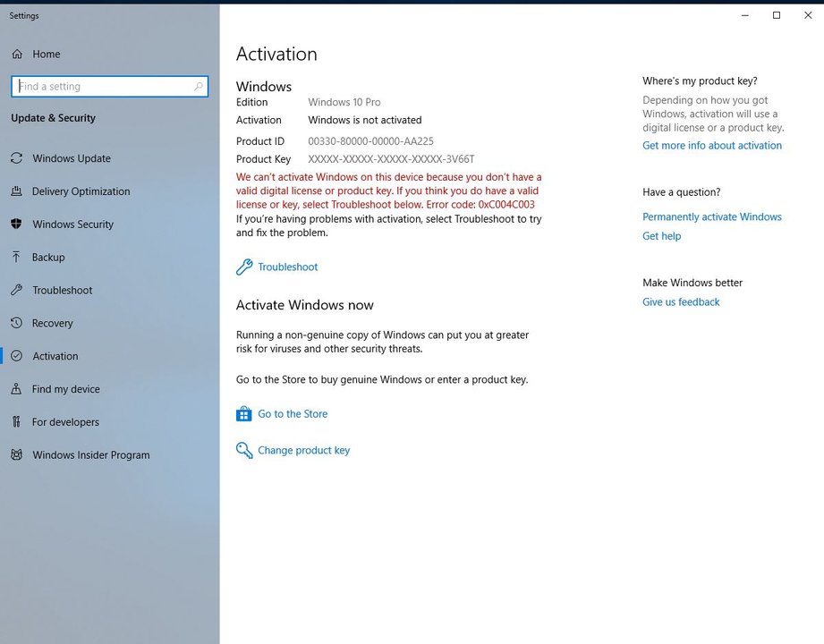The width and height of the screenshot is (824, 644).
Task: Focus the Find a setting search box
Action: click(x=110, y=86)
